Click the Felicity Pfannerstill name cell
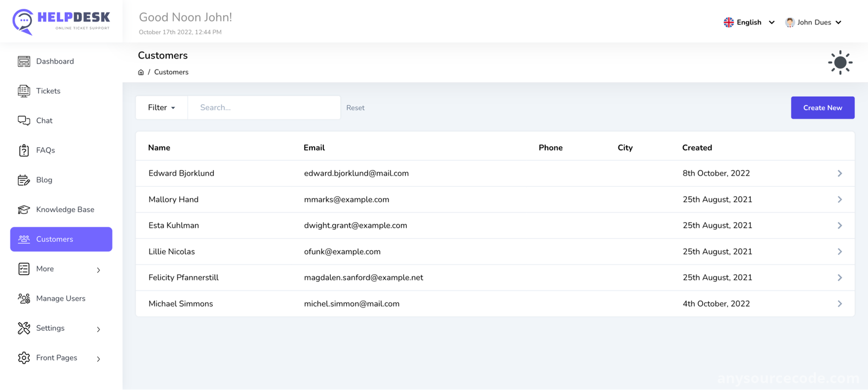 183,278
